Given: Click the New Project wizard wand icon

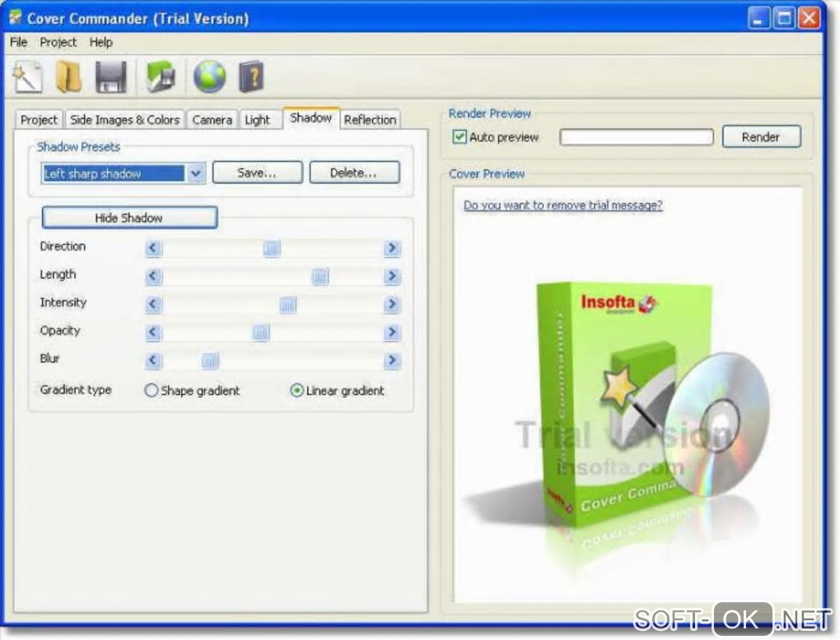Looking at the screenshot, I should tap(27, 77).
